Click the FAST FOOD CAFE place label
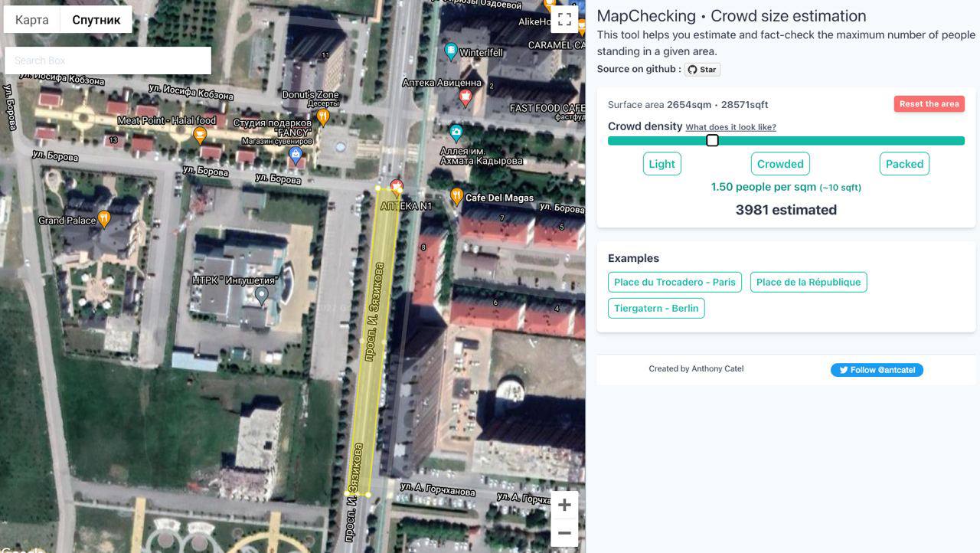The height and width of the screenshot is (553, 980). click(547, 108)
